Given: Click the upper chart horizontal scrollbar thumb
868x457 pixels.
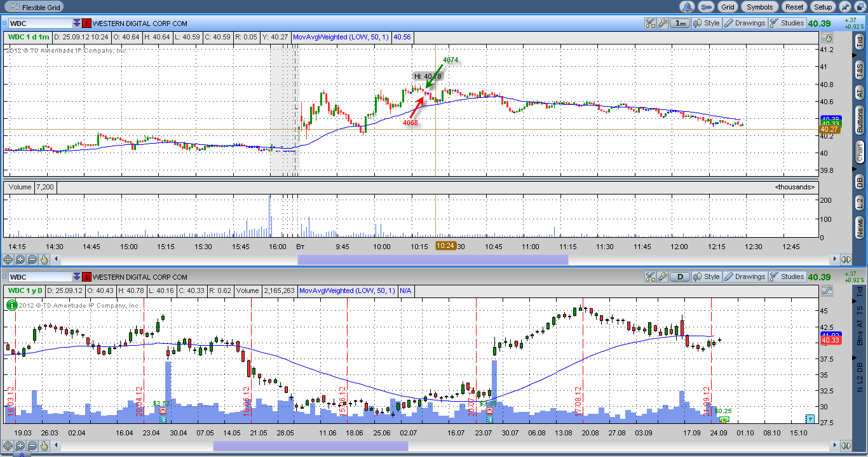Looking at the screenshot, I should (433, 259).
